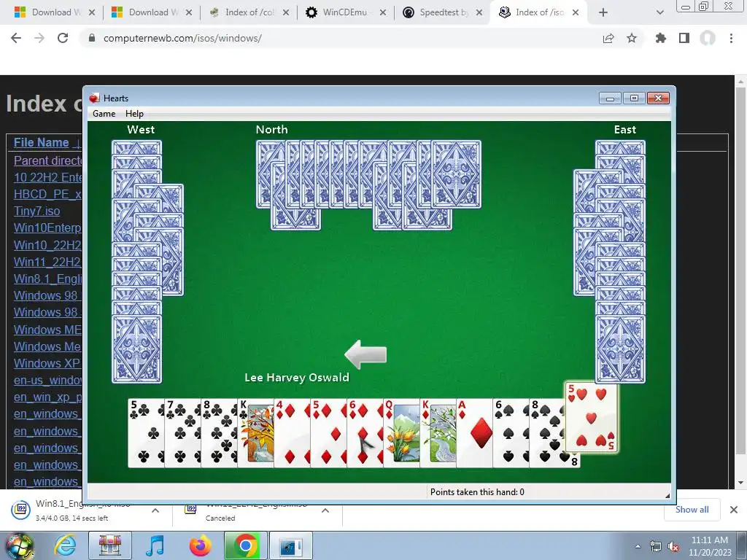Expand Win8.1 download options chevron
The width and height of the screenshot is (747, 560).
point(155,510)
